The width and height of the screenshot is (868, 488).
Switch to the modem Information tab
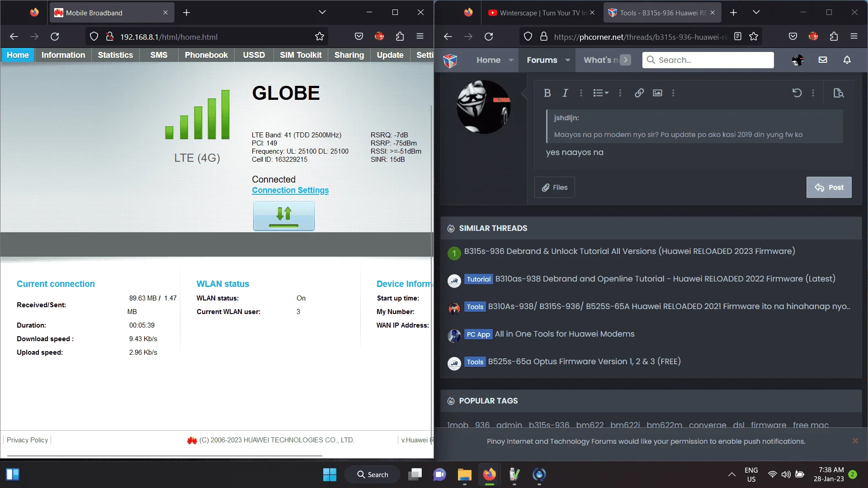click(63, 55)
